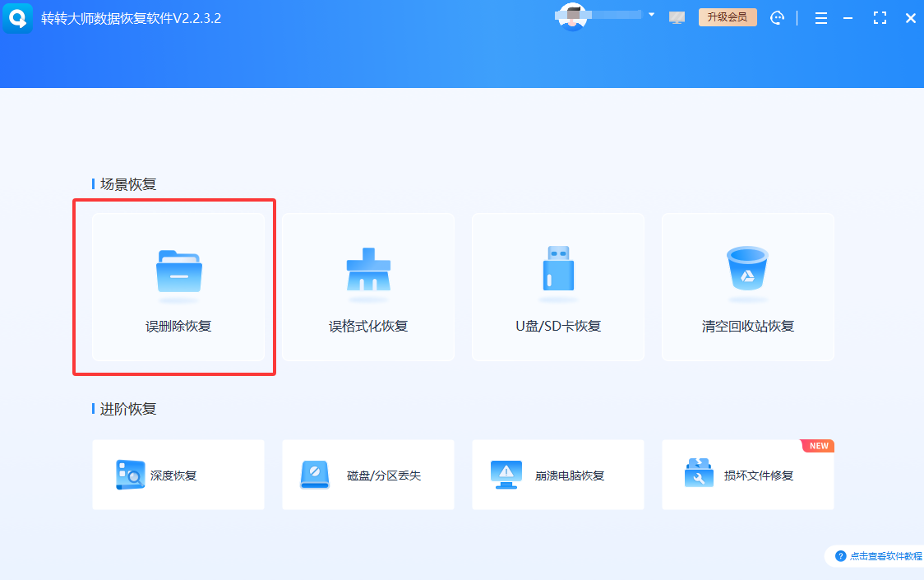Click the 误删除恢复 label
This screenshot has height=580, width=924.
click(x=178, y=327)
